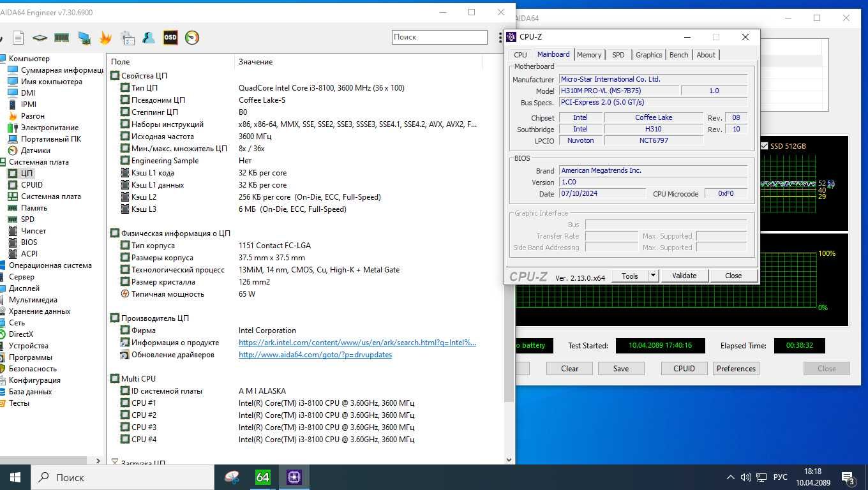Click Save in the stability test window
Image resolution: width=868 pixels, height=490 pixels.
tap(621, 368)
